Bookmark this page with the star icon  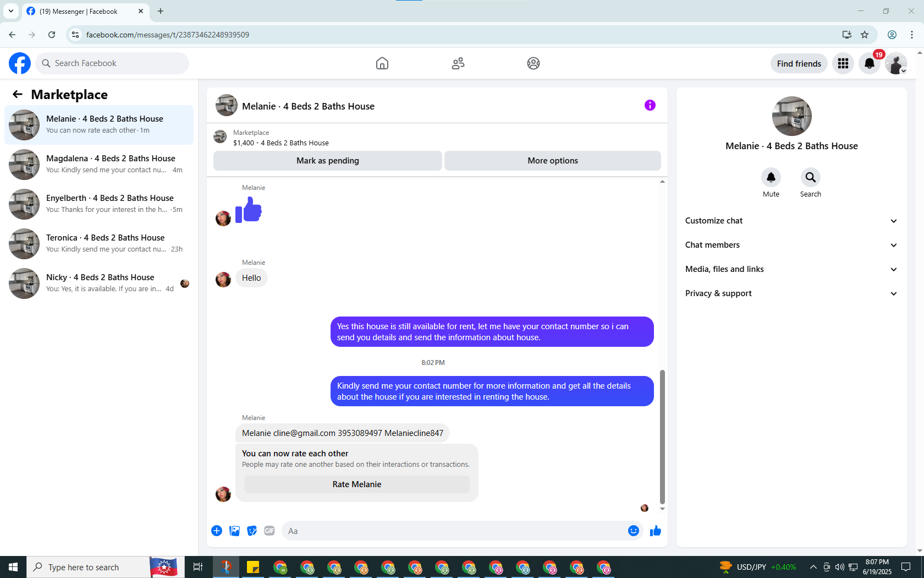pos(865,35)
